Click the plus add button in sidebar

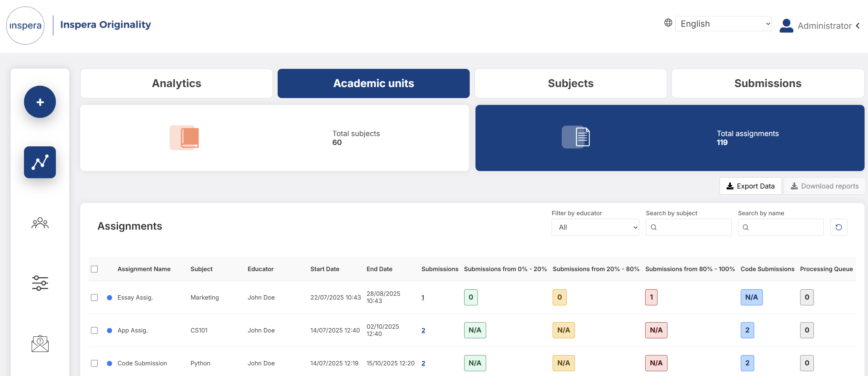[x=40, y=102]
